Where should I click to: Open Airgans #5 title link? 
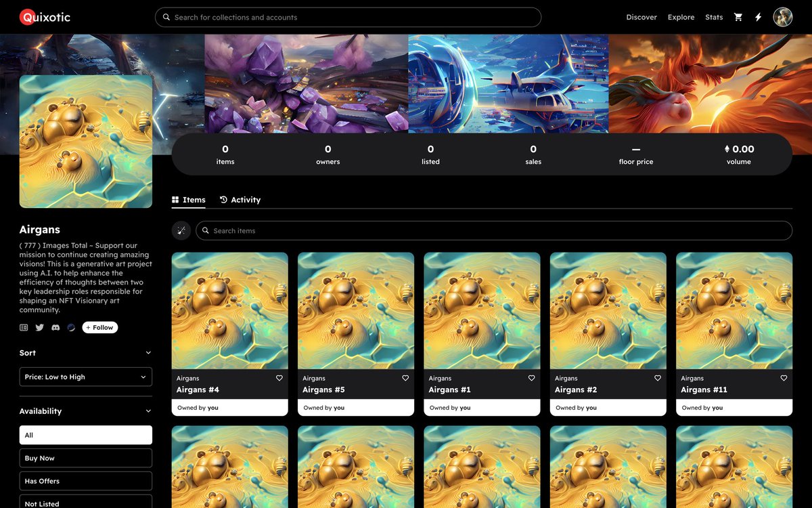coord(323,389)
